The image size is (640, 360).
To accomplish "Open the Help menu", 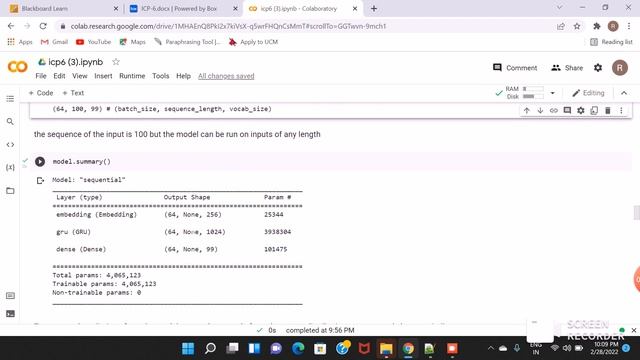I will click(183, 76).
